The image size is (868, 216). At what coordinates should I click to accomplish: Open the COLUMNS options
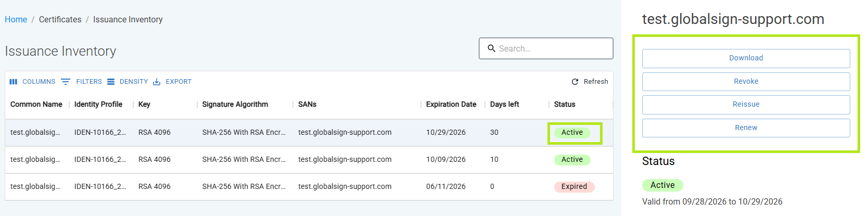[x=32, y=82]
